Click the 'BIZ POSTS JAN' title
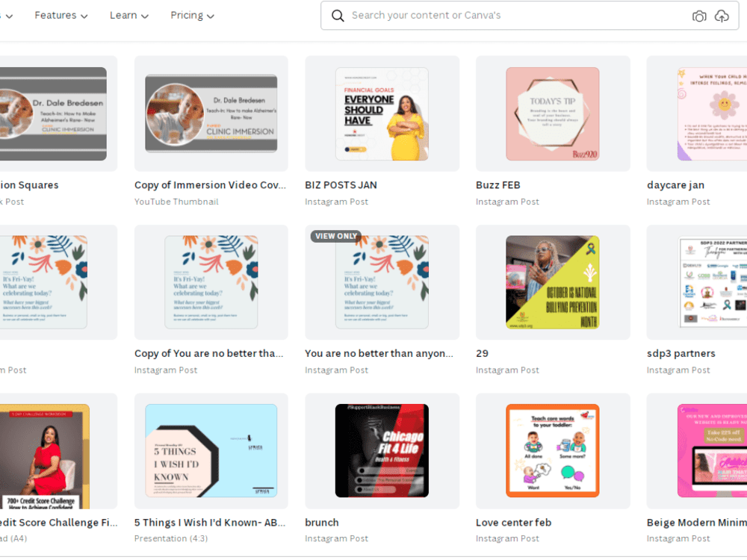The width and height of the screenshot is (747, 560). click(341, 184)
